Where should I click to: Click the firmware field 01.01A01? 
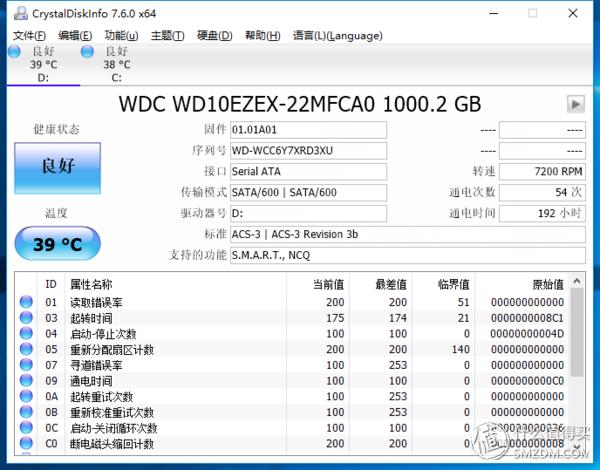coord(308,130)
